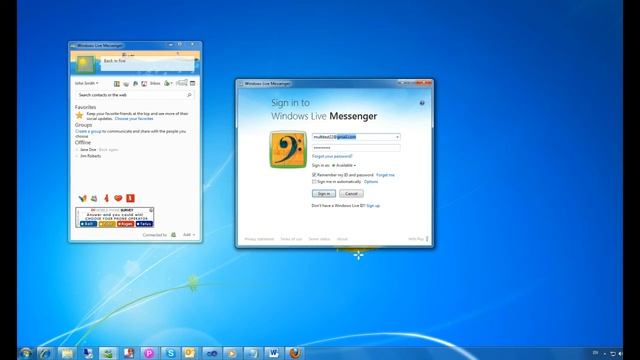640x360 pixels.
Task: Click the About footer link
Action: [x=342, y=239]
